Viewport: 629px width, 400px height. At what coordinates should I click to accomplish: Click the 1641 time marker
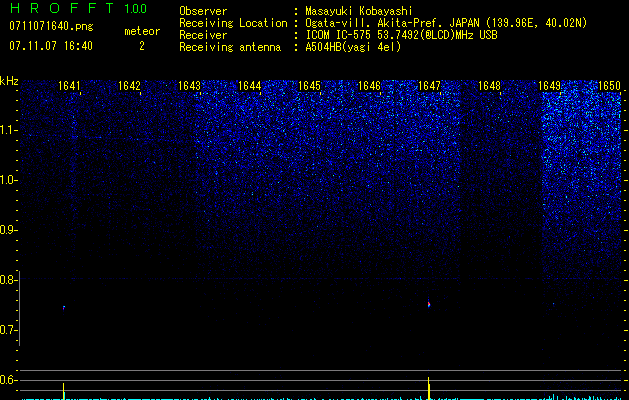click(x=69, y=86)
